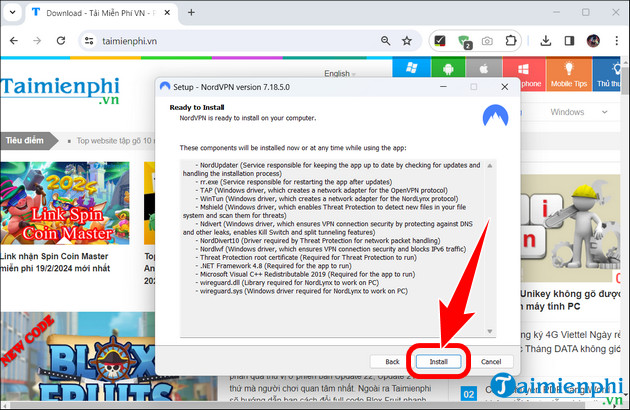630x410 pixels.
Task: Click scroll-up arrow in components list
Action: 490,166
